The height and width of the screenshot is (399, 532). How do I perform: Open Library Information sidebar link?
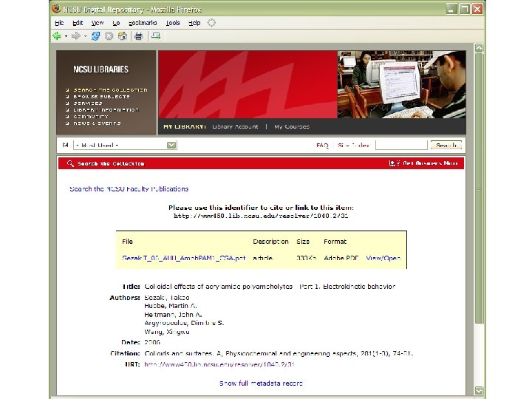point(106,110)
